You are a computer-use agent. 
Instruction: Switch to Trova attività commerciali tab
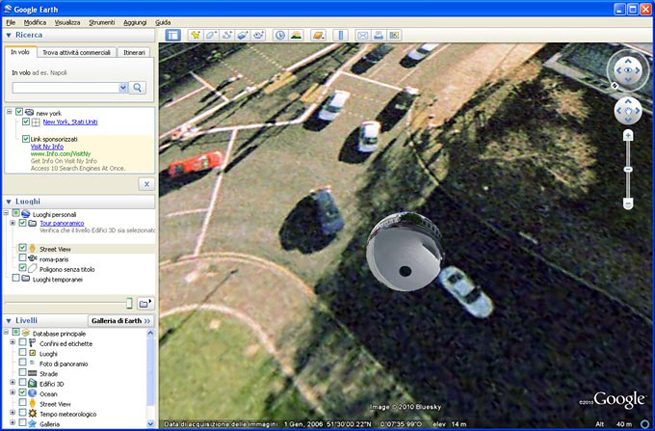[x=76, y=53]
